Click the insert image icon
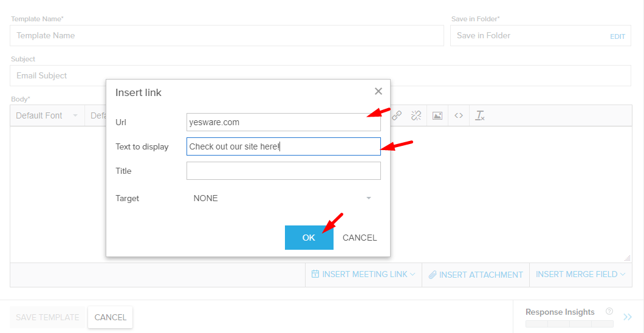The width and height of the screenshot is (644, 333). pos(437,115)
